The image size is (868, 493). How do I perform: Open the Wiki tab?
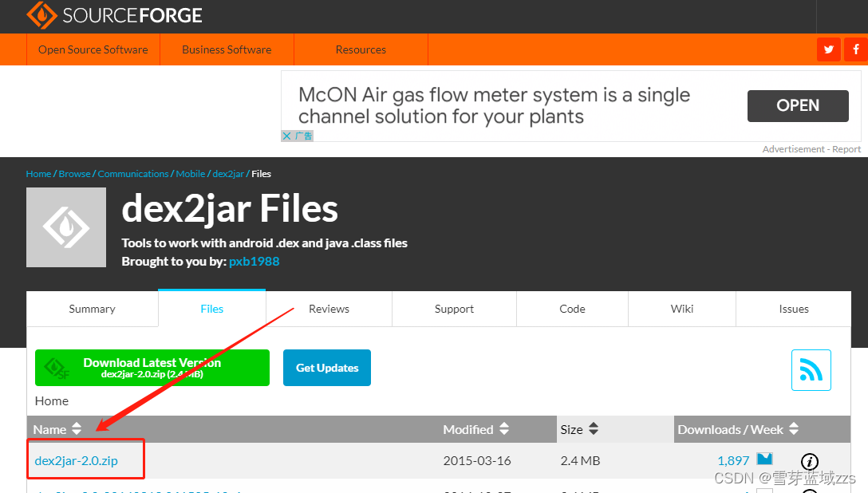pyautogui.click(x=682, y=309)
